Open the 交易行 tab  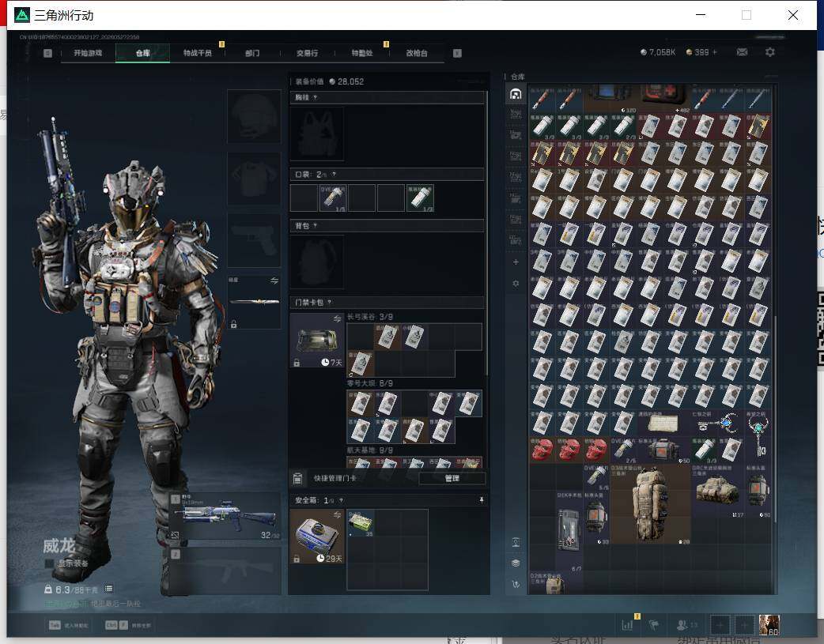[x=307, y=53]
